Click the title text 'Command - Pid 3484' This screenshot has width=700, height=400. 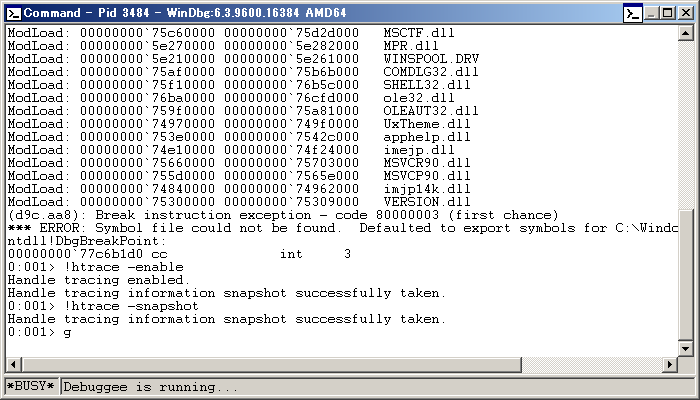86,13
